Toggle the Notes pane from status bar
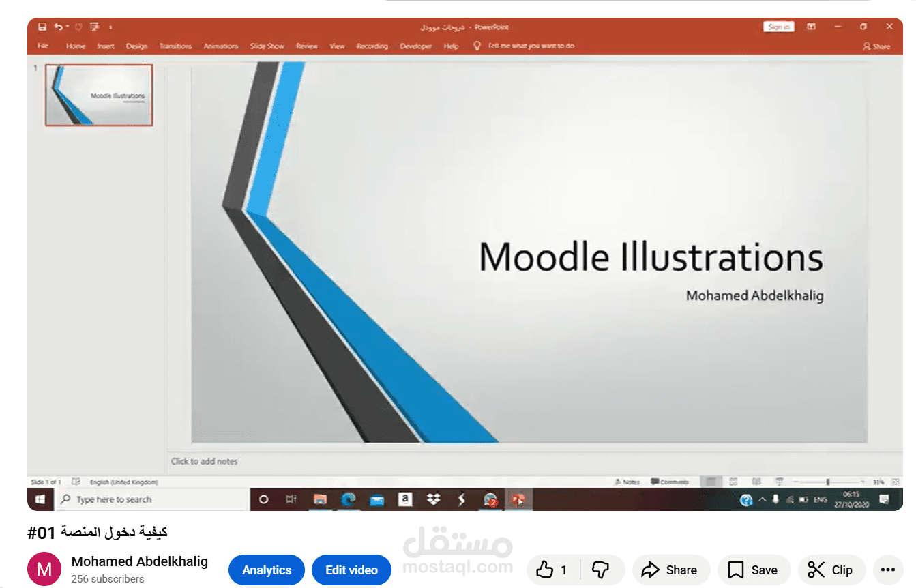Viewport: 916px width, 588px height. (627, 482)
